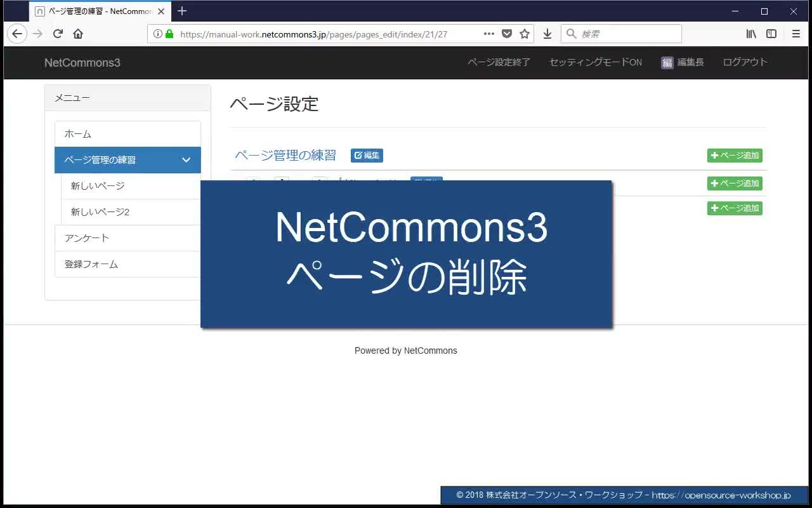Open a new browser tab with plus

point(182,11)
